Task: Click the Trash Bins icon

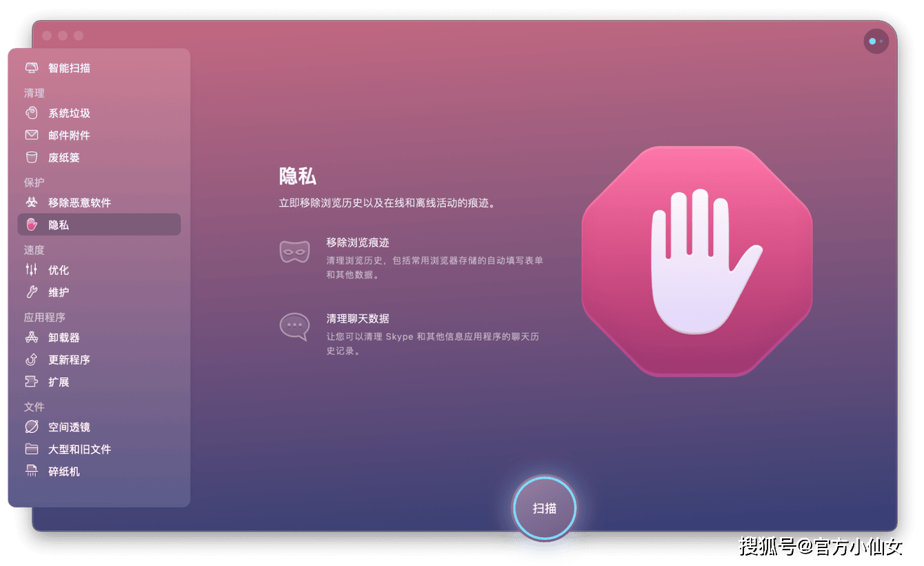Action: [x=31, y=157]
